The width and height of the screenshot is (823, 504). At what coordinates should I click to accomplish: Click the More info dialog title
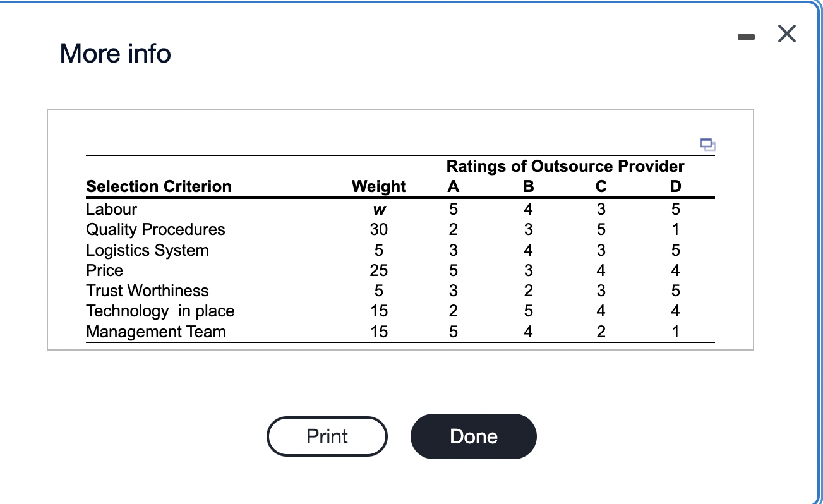tap(114, 54)
